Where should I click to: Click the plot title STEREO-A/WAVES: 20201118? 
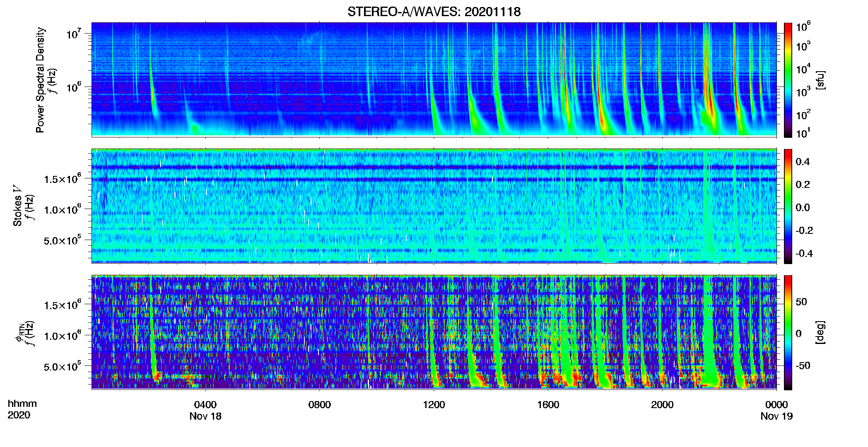click(x=434, y=12)
